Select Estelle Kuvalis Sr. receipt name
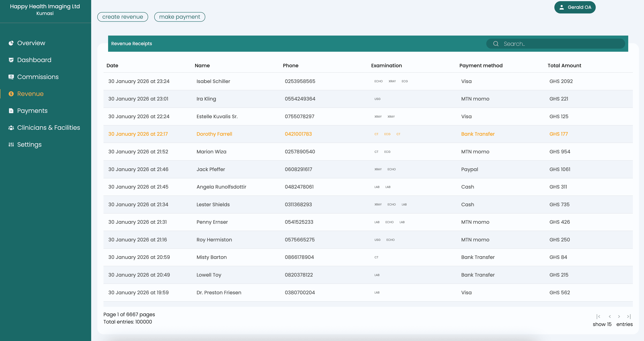This screenshot has width=644, height=341. tap(217, 117)
